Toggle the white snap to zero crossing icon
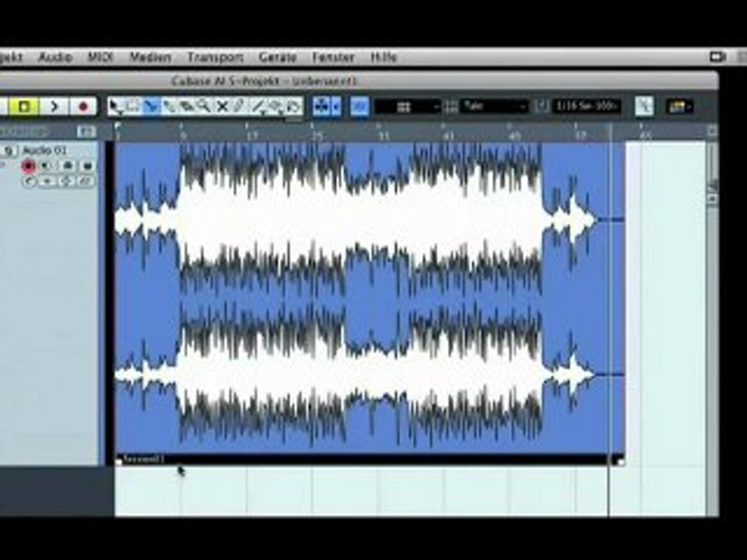The image size is (747, 560). coord(644,107)
